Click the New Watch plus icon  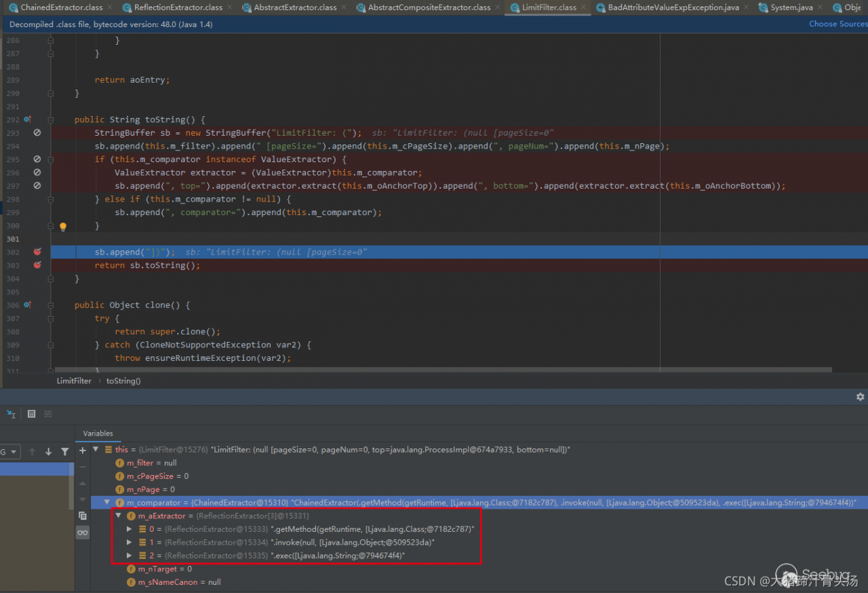click(83, 451)
